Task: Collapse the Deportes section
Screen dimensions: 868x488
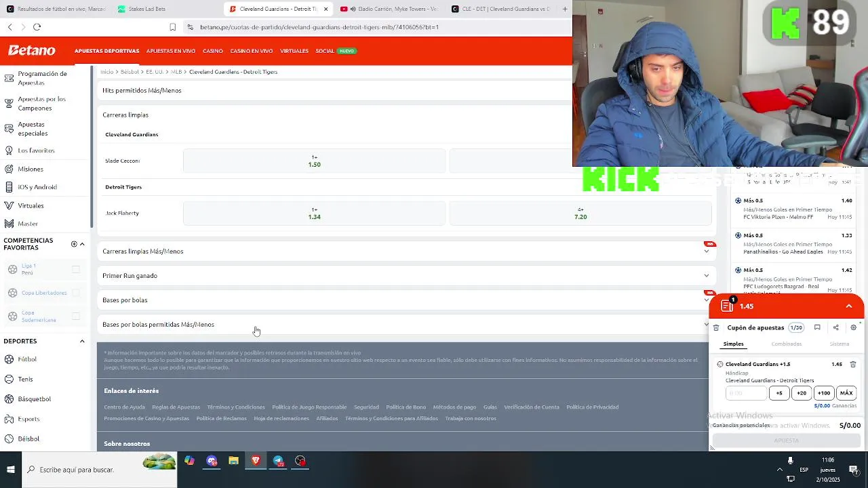Action: coord(82,341)
